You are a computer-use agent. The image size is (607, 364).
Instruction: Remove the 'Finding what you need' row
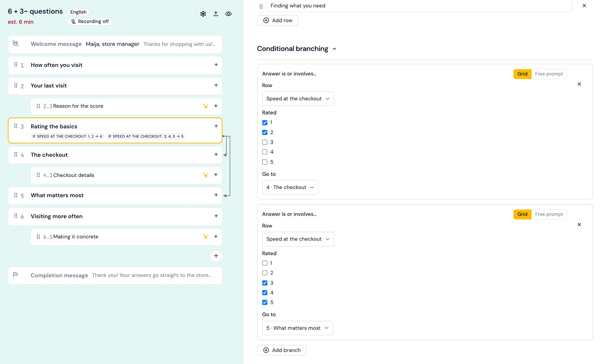click(x=584, y=6)
